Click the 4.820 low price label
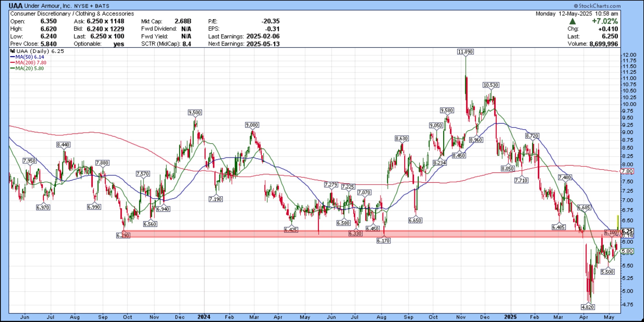The image size is (644, 322). coord(588,307)
